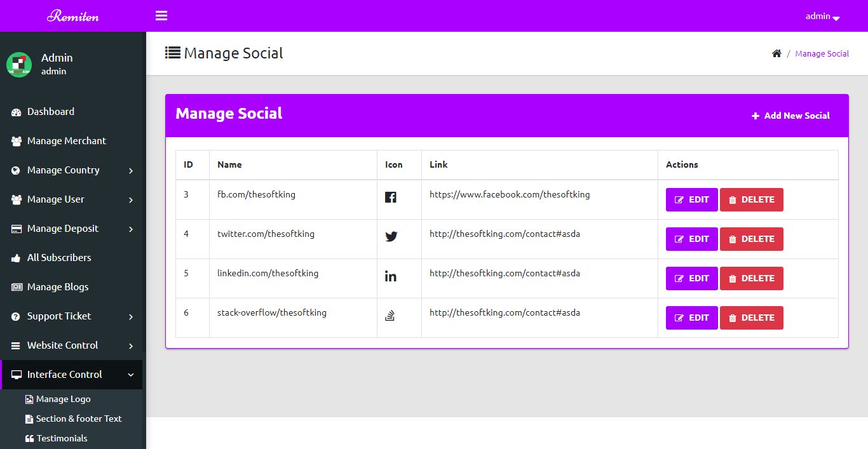
Task: Collapse the Interface Control menu
Action: coord(72,375)
